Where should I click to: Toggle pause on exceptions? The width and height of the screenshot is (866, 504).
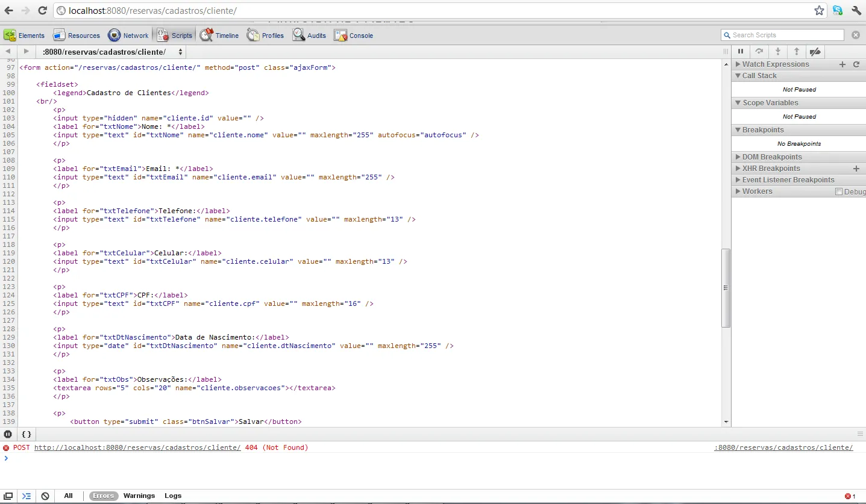coord(8,434)
